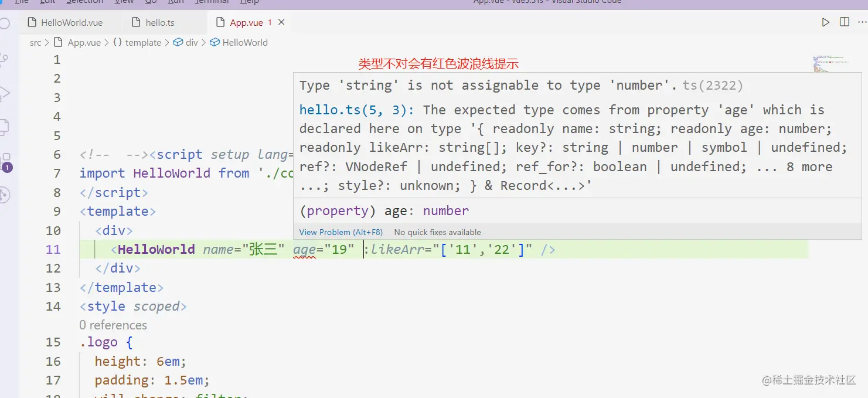Click the cube icon beside div breadcrumb
The height and width of the screenshot is (398, 868).
pyautogui.click(x=178, y=42)
